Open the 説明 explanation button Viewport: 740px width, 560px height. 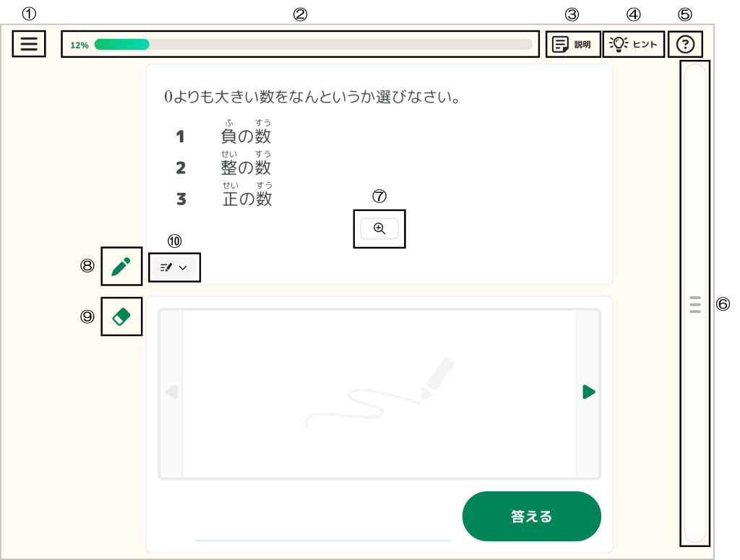click(x=572, y=44)
